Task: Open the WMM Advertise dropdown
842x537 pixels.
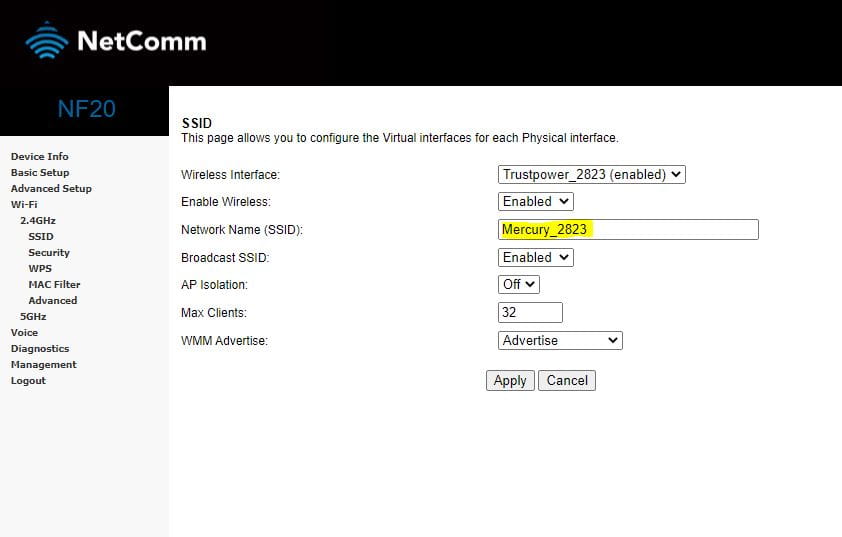Action: (560, 340)
